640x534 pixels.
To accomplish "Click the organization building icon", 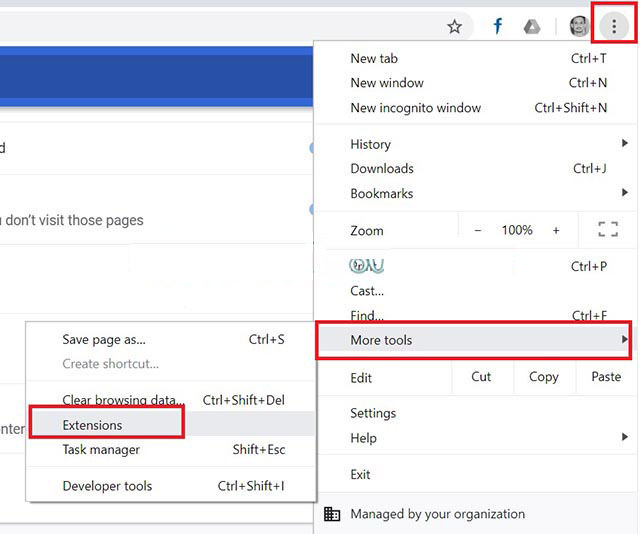I will click(x=332, y=514).
